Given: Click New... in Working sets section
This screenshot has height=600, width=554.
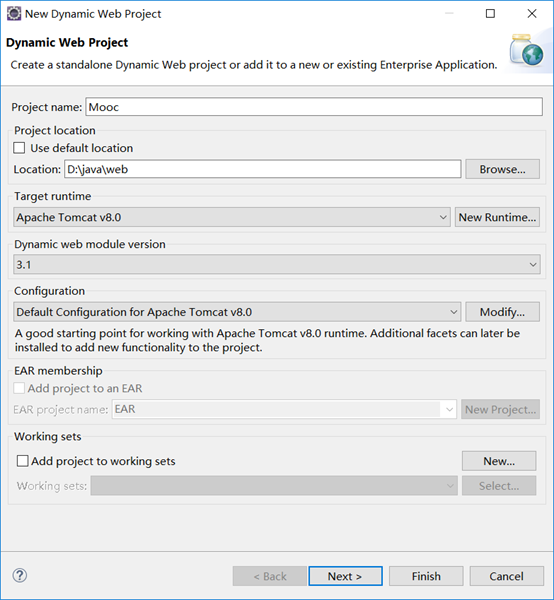Looking at the screenshot, I should click(x=499, y=461).
